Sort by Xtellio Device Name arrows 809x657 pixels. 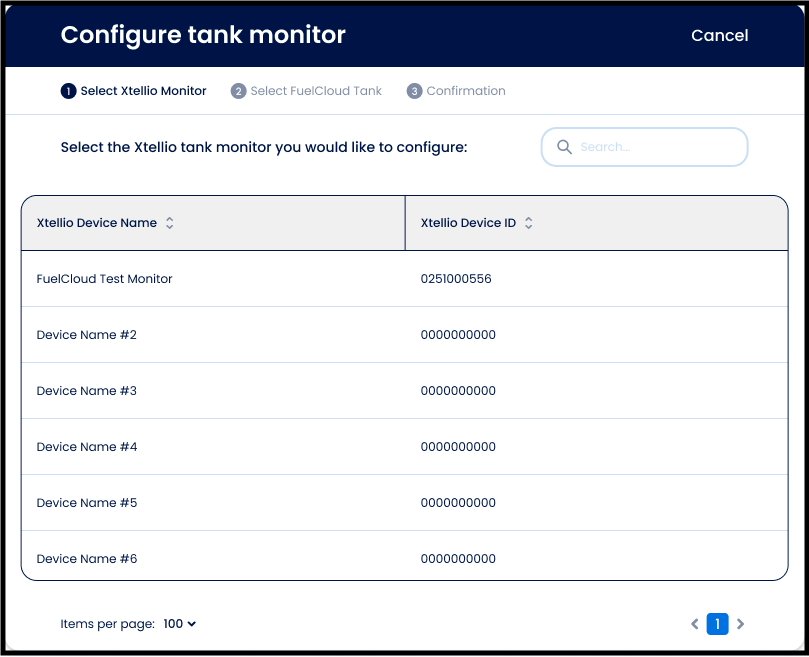coord(170,223)
